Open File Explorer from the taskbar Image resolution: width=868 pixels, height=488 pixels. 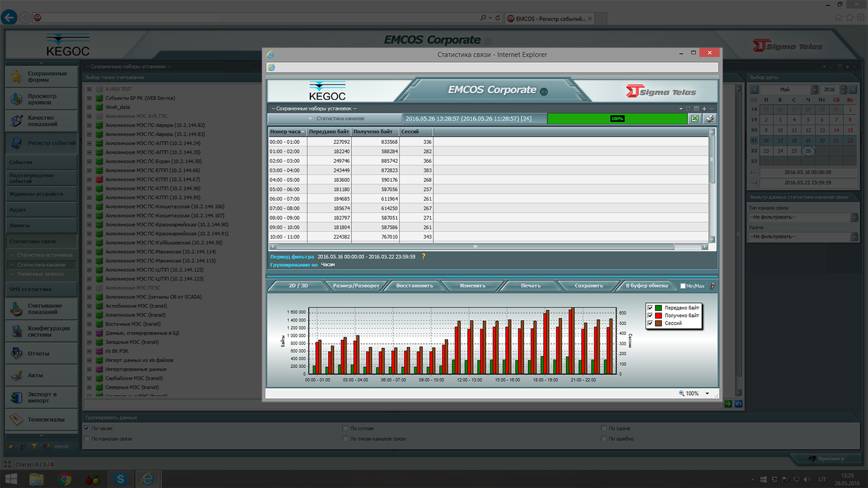click(x=37, y=480)
